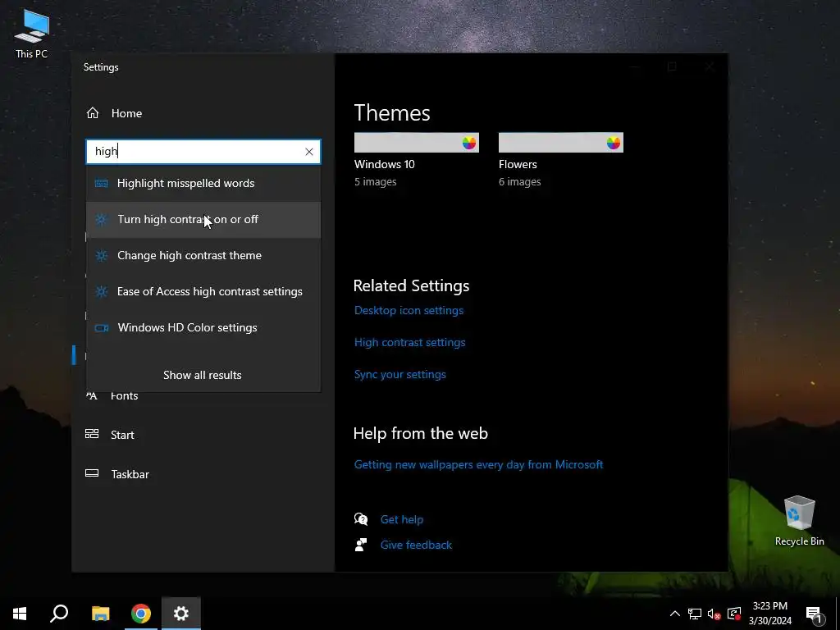
Task: Select Highlight misspelled words result
Action: click(x=203, y=183)
